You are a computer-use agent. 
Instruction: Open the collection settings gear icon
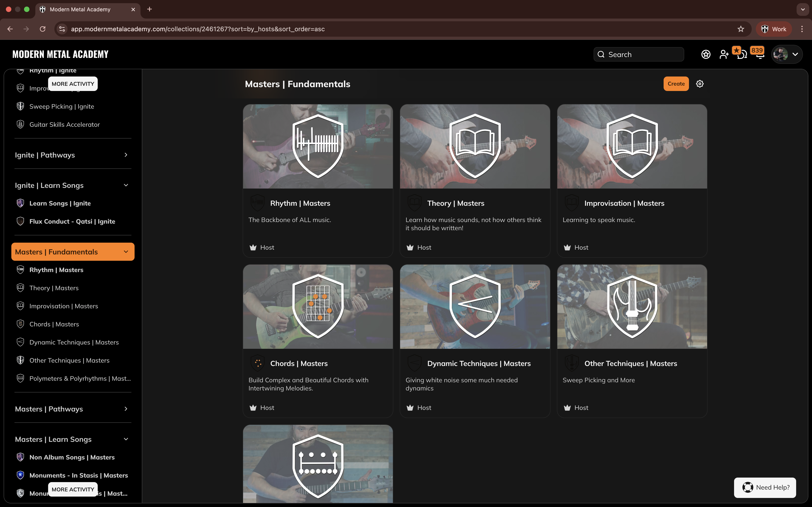click(x=700, y=84)
